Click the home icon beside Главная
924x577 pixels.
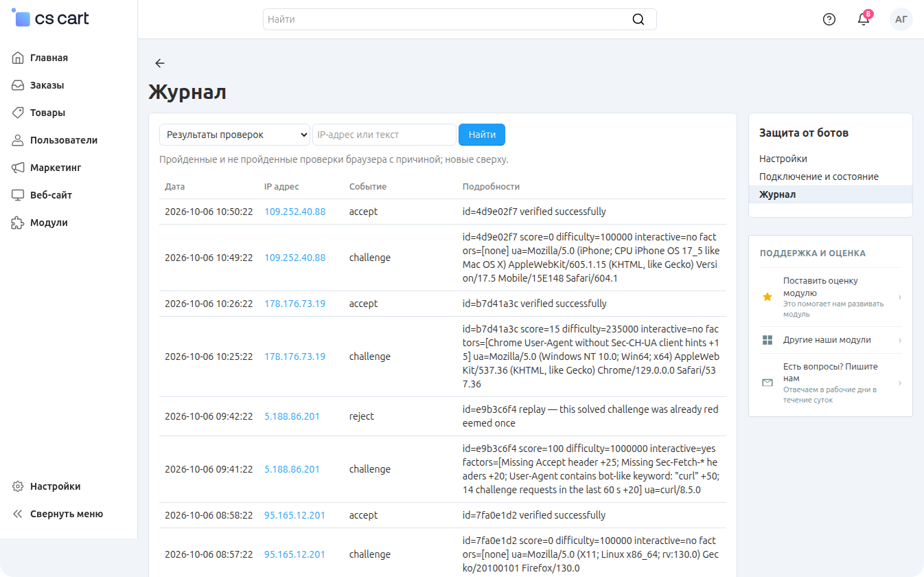pyautogui.click(x=18, y=58)
